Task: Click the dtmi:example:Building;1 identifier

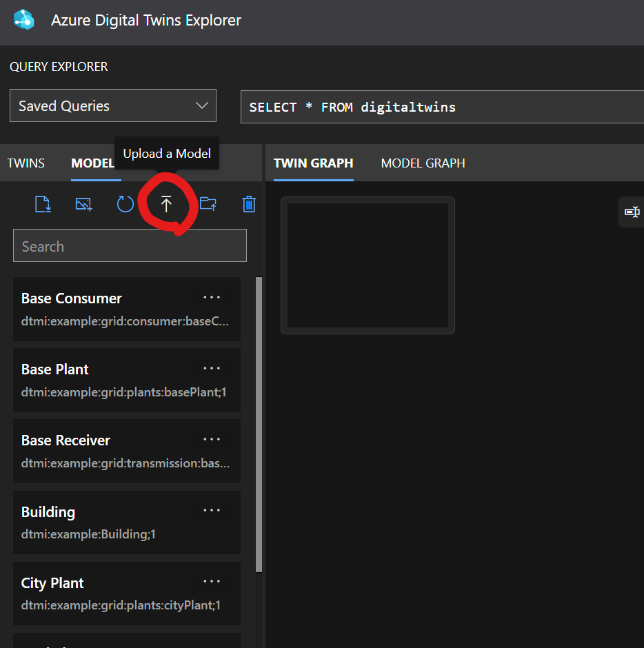Action: tap(88, 534)
